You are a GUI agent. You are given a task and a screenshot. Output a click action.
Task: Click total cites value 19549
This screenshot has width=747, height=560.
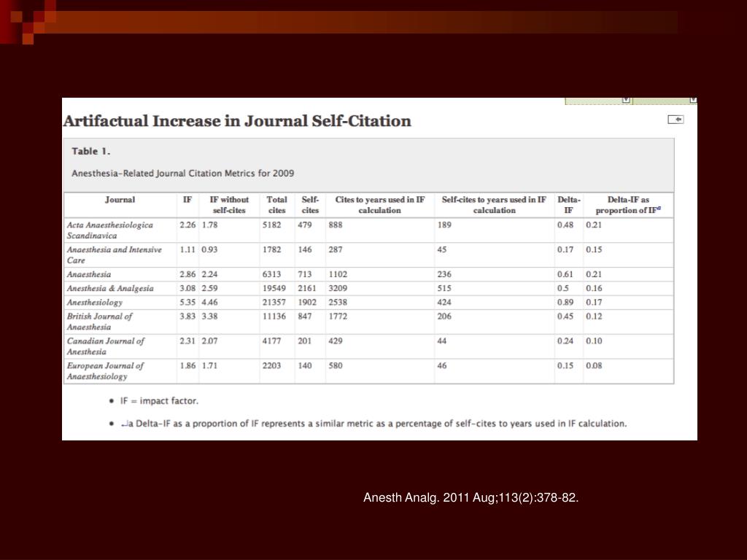[x=274, y=289]
